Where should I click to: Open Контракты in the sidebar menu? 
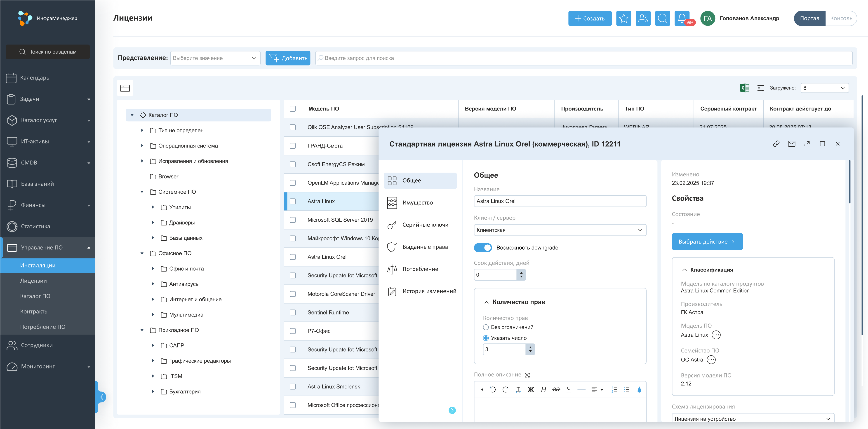[x=34, y=312]
